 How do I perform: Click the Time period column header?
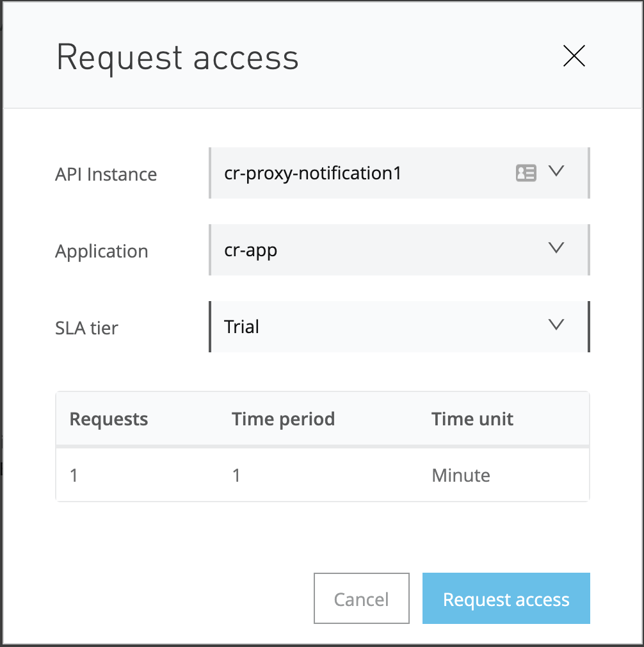283,419
